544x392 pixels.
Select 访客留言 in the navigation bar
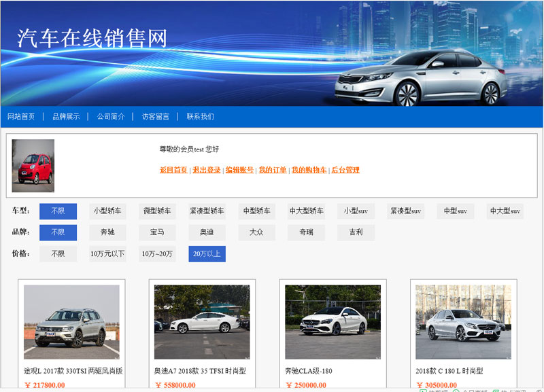[x=156, y=116]
